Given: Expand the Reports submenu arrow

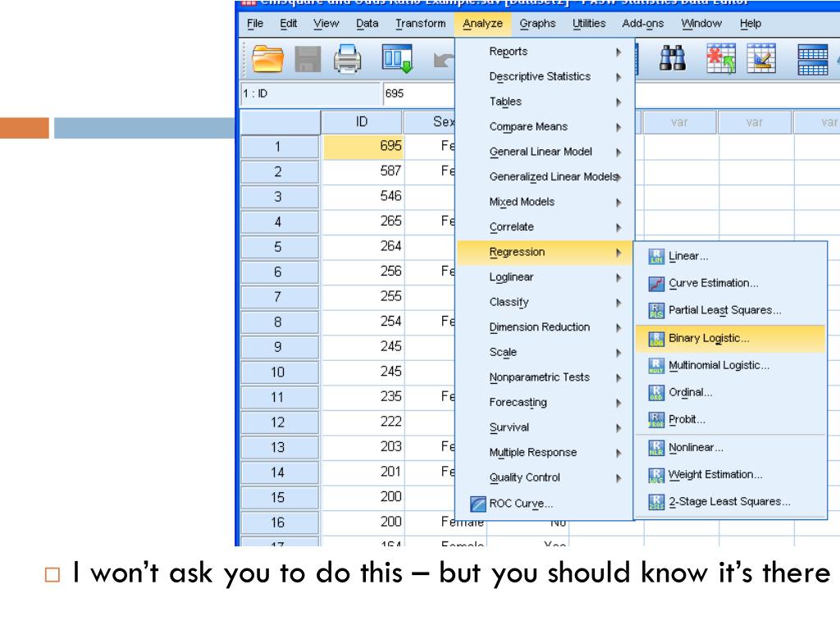Looking at the screenshot, I should point(619,52).
